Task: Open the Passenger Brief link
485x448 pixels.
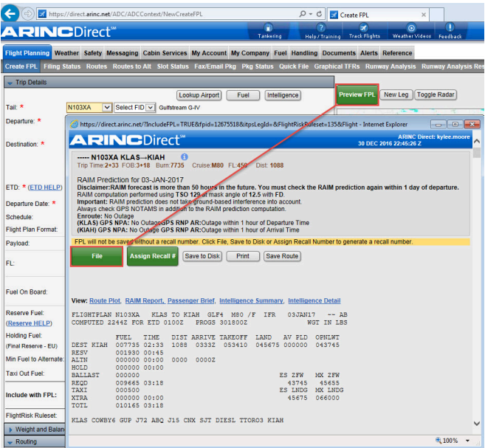Action: (x=191, y=300)
